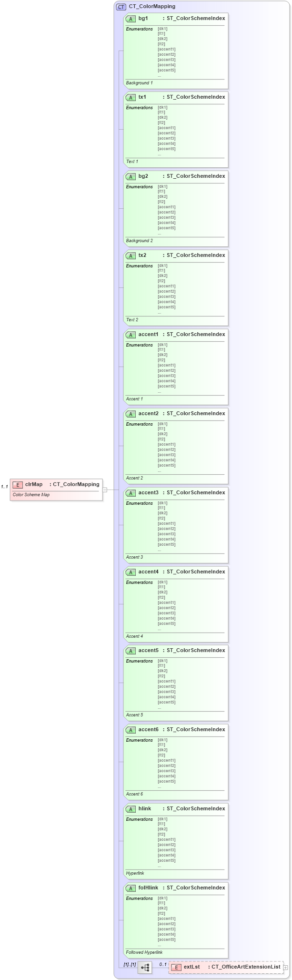Click the 'Accent 5' annotation
This screenshot has height=980, width=292.
click(134, 715)
